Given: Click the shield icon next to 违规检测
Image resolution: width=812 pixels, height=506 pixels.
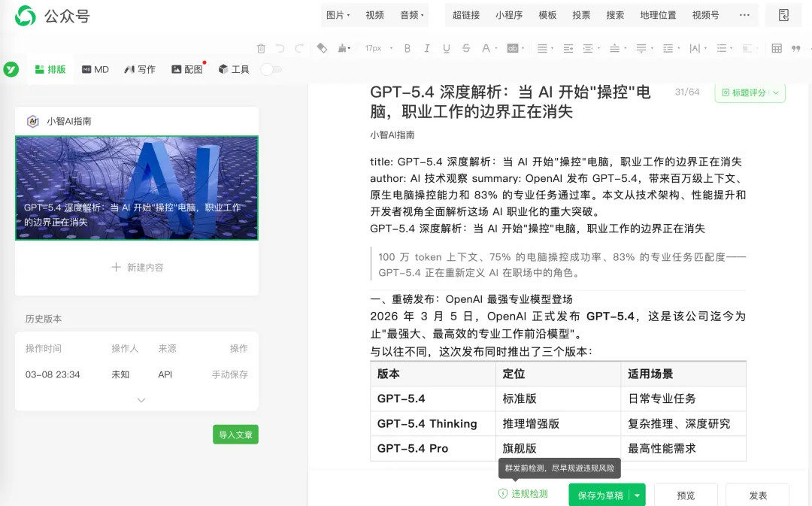Looking at the screenshot, I should (x=503, y=493).
